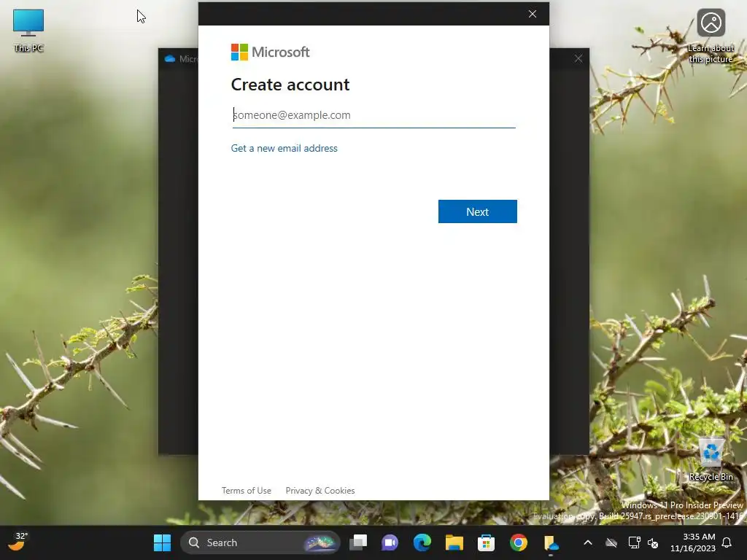Open the Terms of Use link

pos(247,491)
